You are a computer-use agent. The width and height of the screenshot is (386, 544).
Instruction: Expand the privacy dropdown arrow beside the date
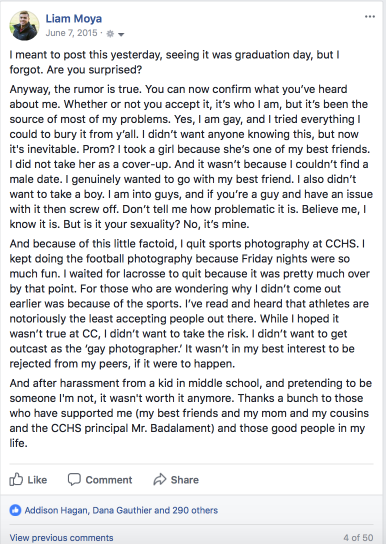pos(121,34)
